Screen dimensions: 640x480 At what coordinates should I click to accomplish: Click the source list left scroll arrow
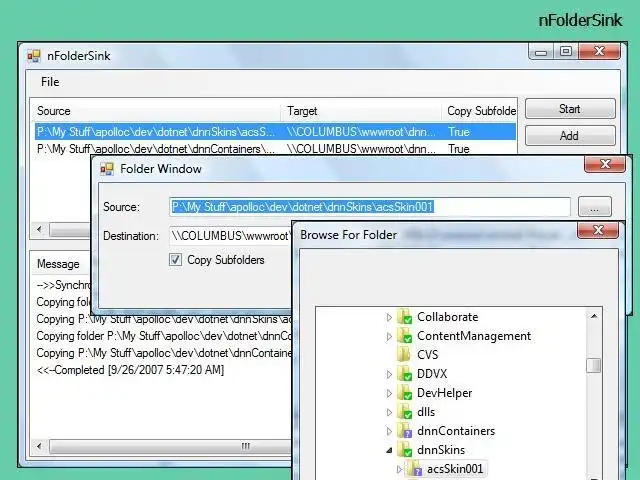(39, 229)
